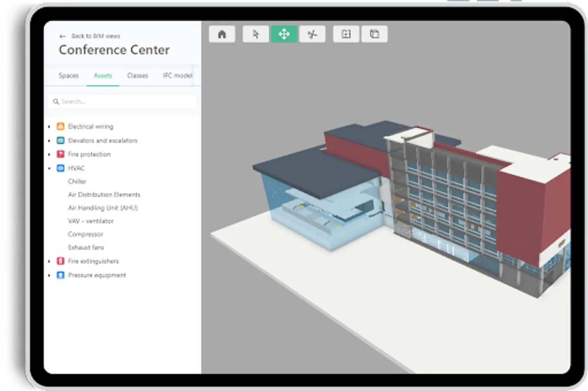Screen dimensions: 588x391
Task: Click the dark grey roof of the glass wing
Action: (317, 172)
